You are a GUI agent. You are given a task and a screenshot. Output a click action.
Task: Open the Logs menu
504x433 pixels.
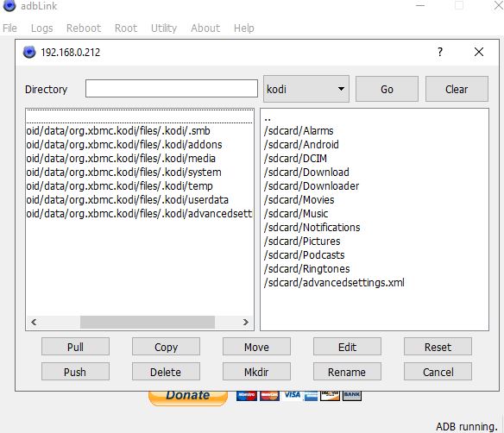pyautogui.click(x=41, y=28)
